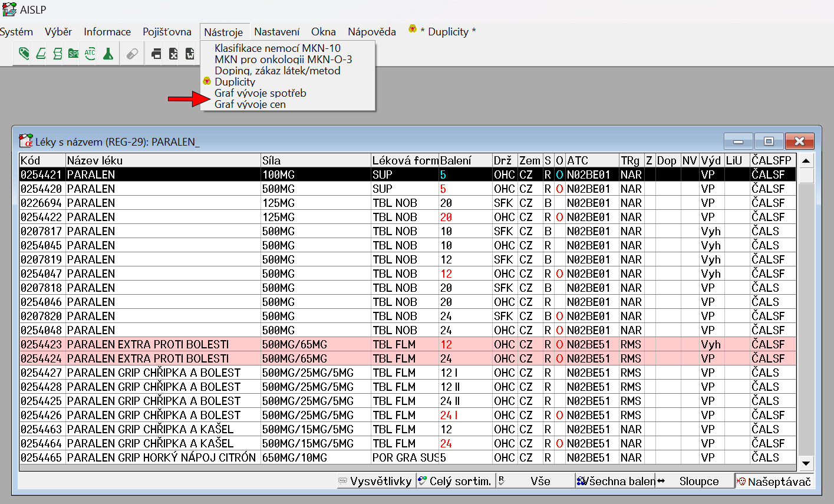Select the row with code 0226694
The image size is (834, 504).
pos(408,203)
